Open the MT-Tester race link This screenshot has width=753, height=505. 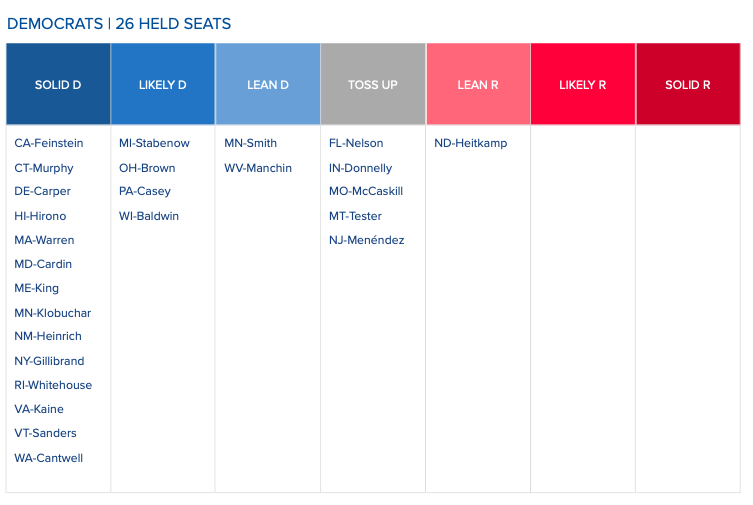point(355,216)
